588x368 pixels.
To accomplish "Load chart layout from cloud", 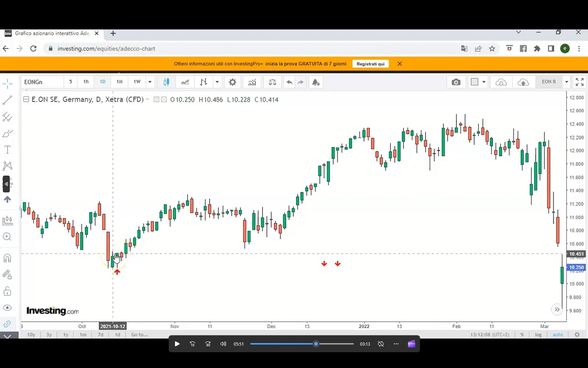I will click(x=501, y=82).
